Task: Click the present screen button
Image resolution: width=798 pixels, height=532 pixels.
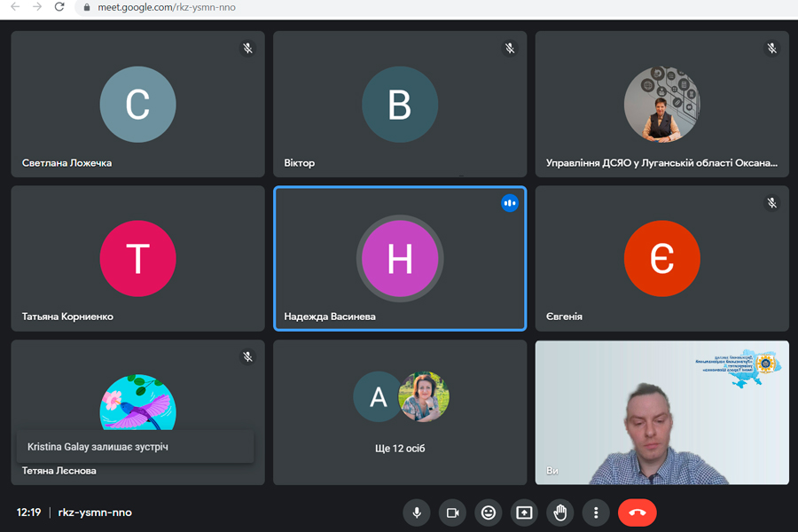Action: click(x=524, y=512)
